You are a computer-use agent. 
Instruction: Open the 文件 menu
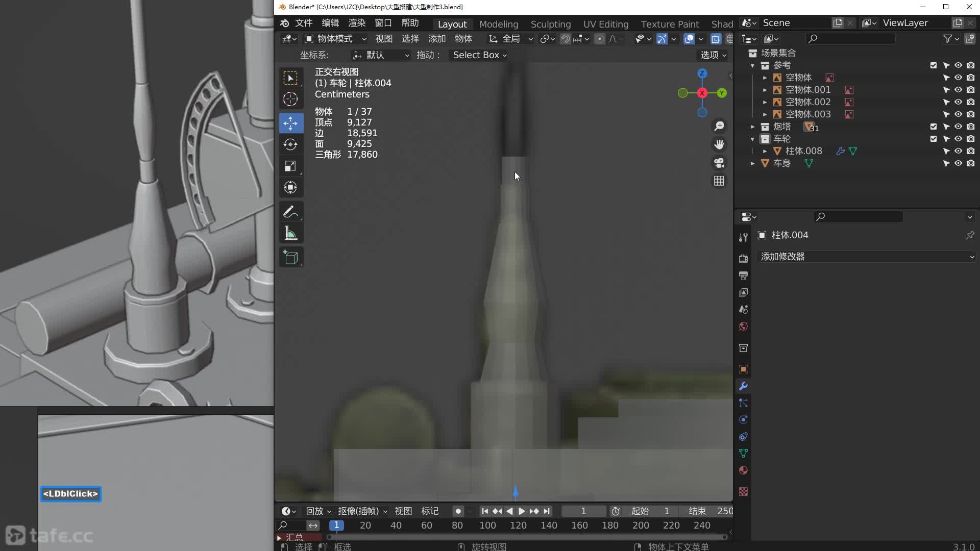[303, 23]
